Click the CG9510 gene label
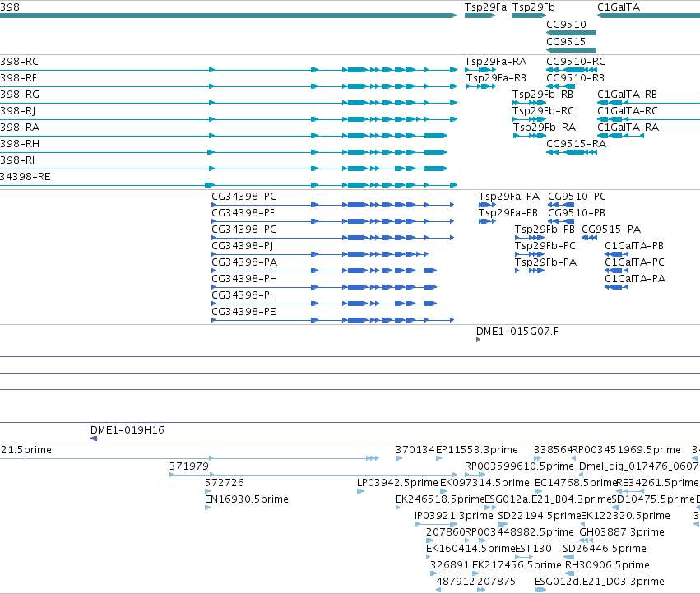This screenshot has width=700, height=594. pyautogui.click(x=566, y=25)
